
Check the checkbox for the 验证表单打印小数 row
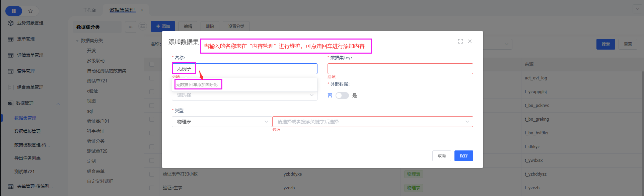coord(152,174)
